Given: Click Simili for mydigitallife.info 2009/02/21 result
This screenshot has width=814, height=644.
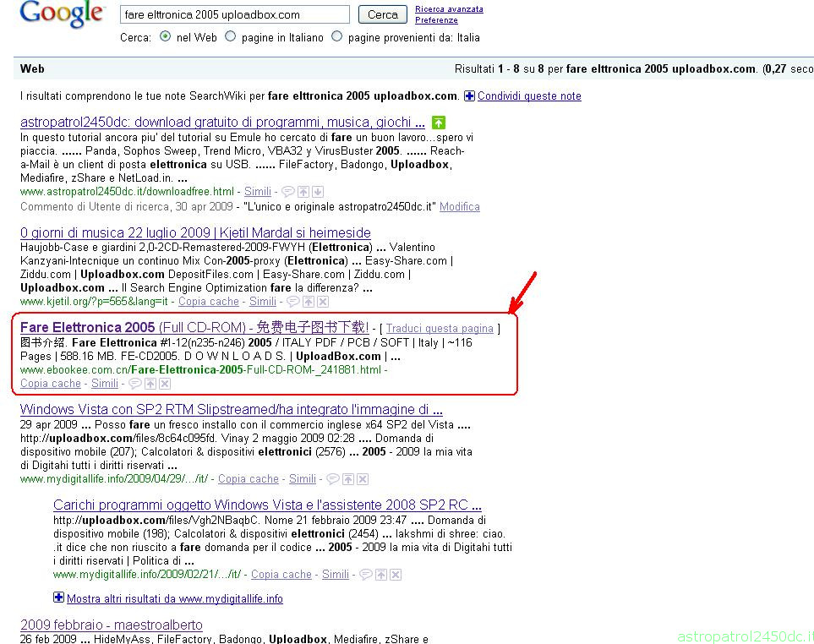Looking at the screenshot, I should tap(336, 575).
